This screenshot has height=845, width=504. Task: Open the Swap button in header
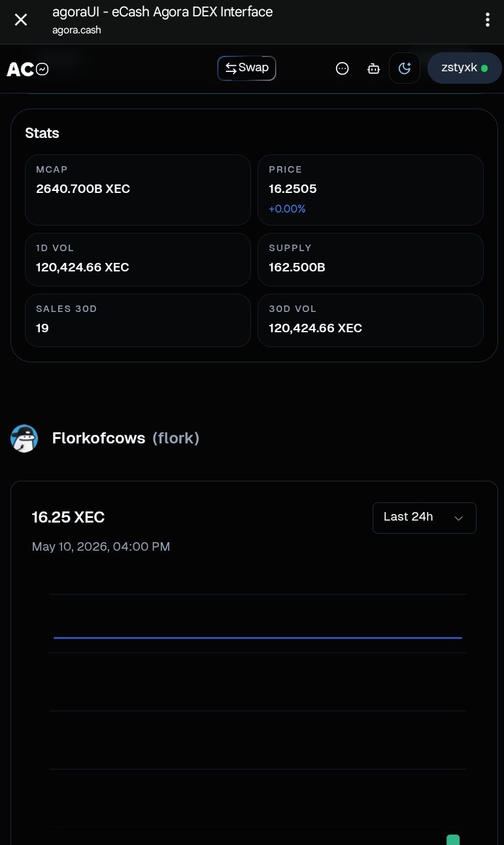click(246, 68)
